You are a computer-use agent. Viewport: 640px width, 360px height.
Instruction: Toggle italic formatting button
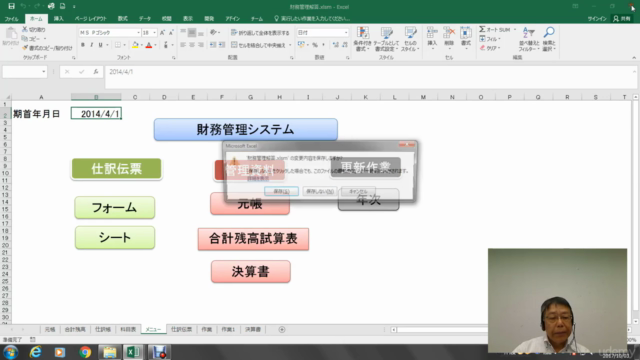tap(91, 45)
